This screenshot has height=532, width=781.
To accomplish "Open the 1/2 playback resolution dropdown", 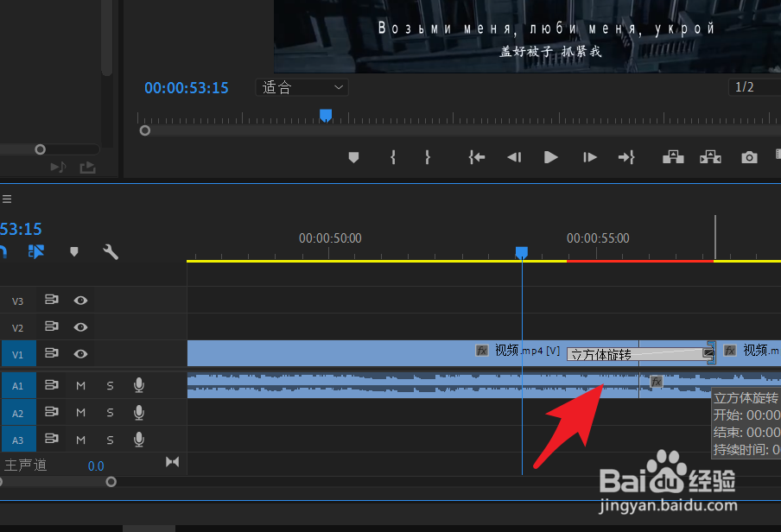I will coord(754,87).
